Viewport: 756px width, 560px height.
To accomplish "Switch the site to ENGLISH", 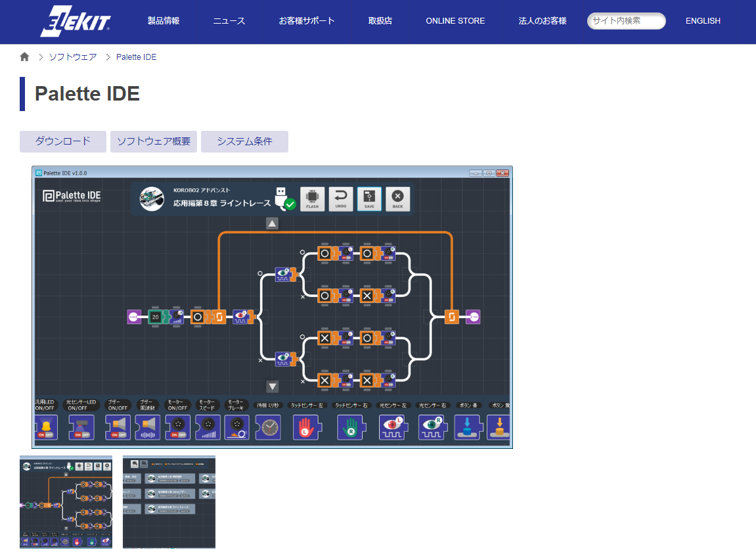I will click(703, 20).
